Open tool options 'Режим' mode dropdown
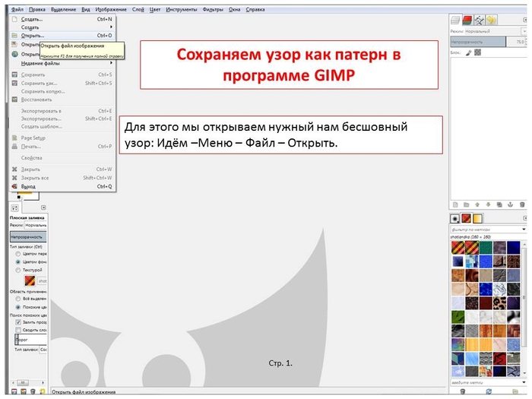The height and width of the screenshot is (399, 532). click(x=36, y=225)
